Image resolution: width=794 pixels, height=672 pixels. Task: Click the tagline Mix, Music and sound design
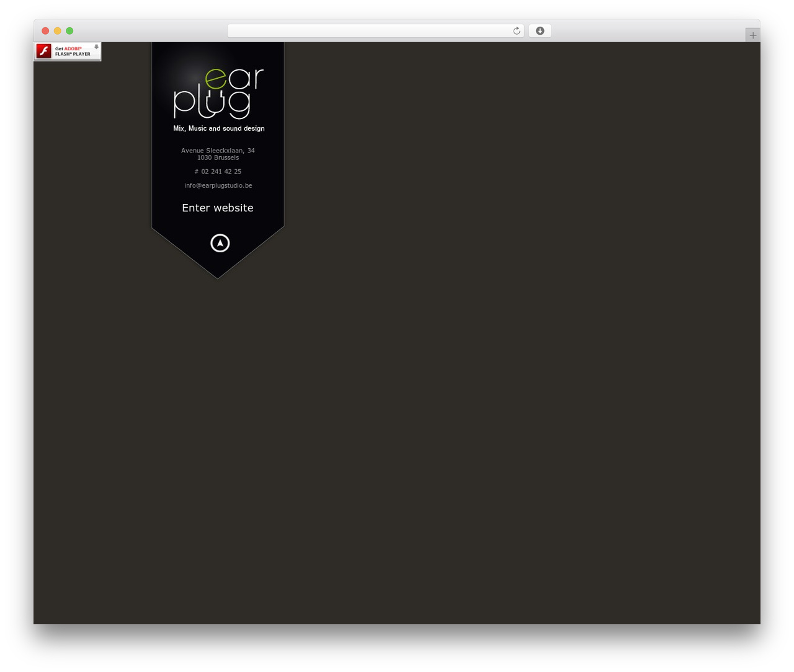(x=219, y=128)
